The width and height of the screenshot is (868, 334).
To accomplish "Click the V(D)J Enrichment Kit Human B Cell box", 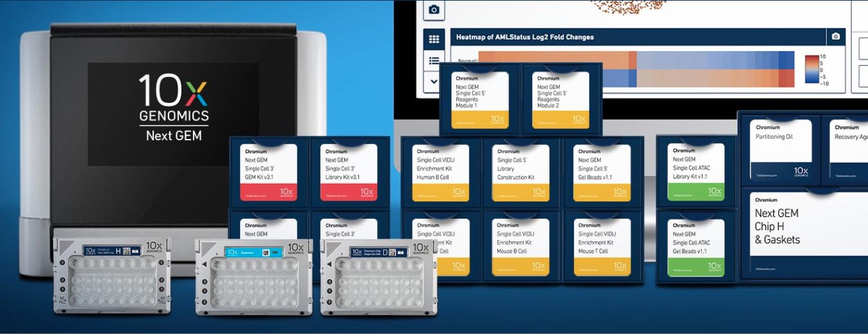I will point(440,172).
